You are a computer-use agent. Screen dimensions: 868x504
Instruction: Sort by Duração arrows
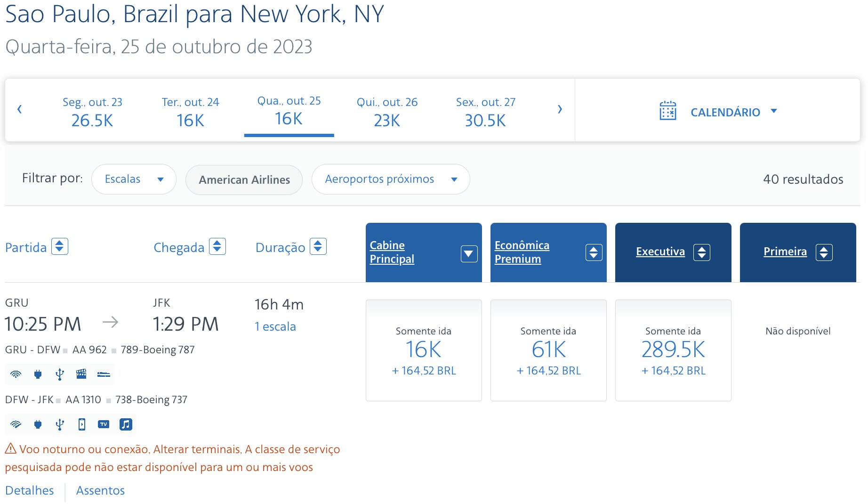point(318,246)
